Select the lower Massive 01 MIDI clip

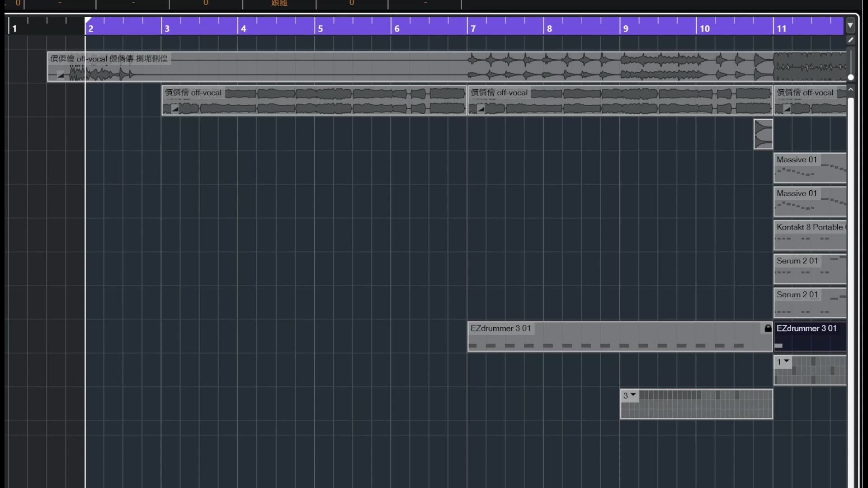point(810,202)
